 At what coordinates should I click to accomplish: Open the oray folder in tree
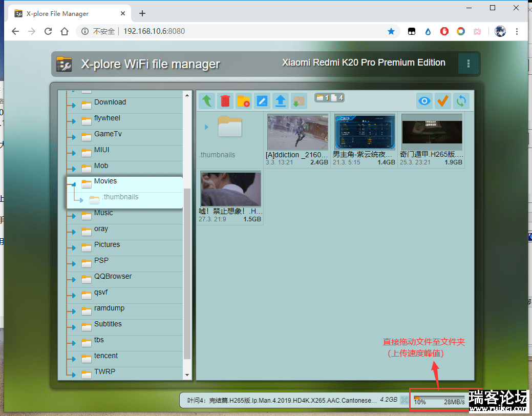click(x=125, y=232)
